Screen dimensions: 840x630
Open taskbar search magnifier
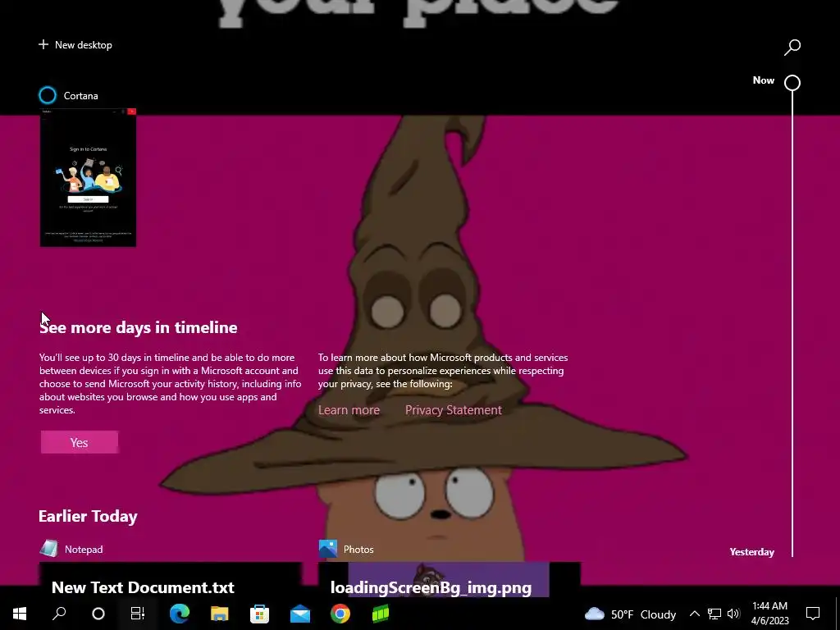tap(59, 614)
